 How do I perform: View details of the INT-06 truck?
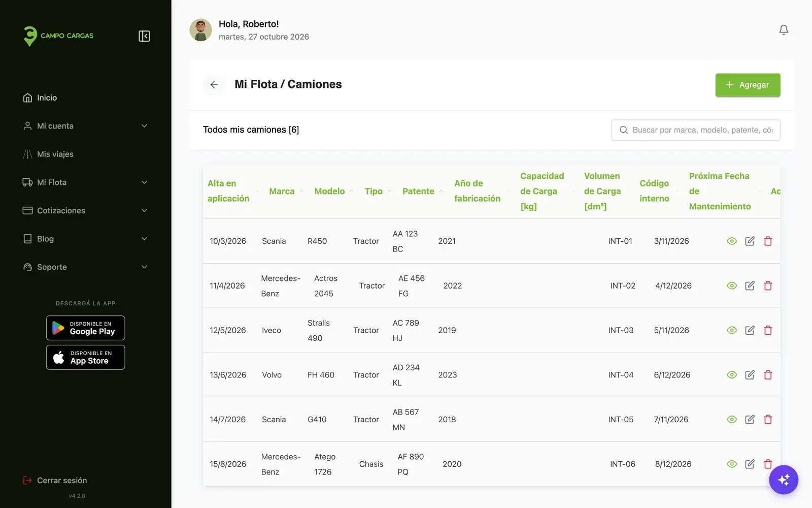click(732, 464)
